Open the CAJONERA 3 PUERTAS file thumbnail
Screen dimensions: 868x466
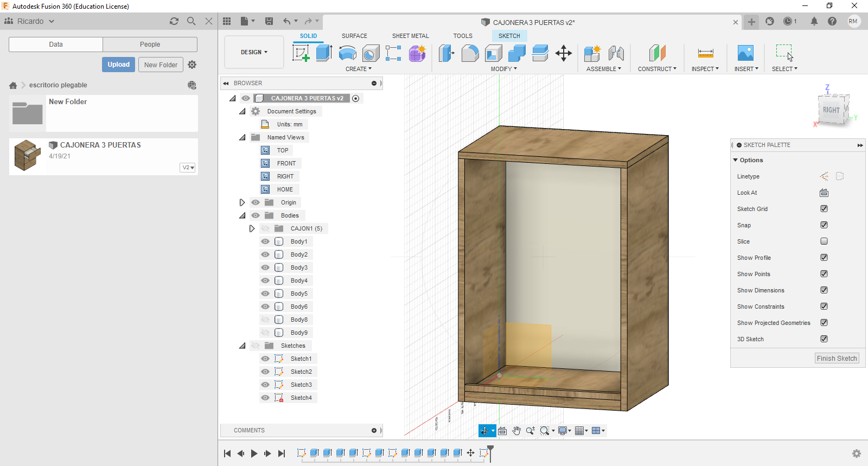pos(28,156)
